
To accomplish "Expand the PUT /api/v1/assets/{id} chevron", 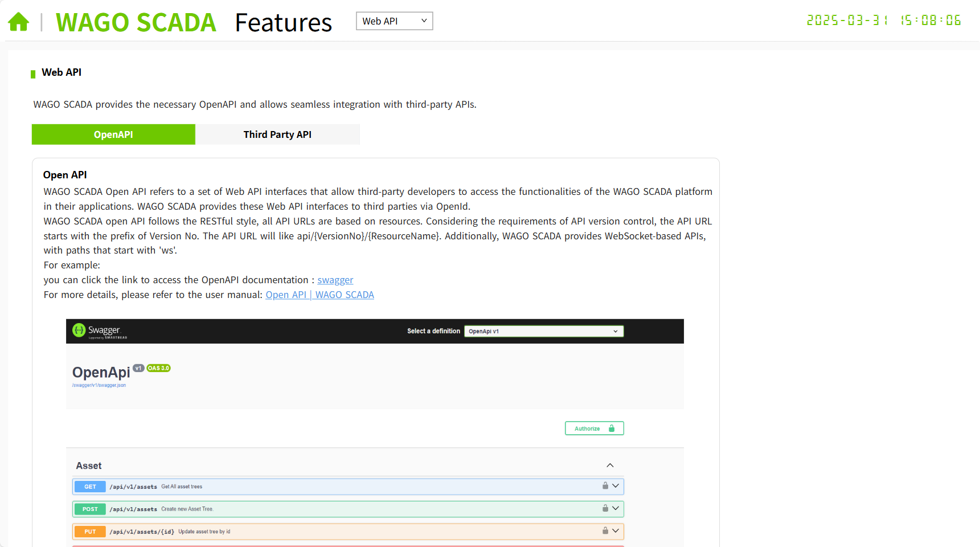I will pos(616,531).
